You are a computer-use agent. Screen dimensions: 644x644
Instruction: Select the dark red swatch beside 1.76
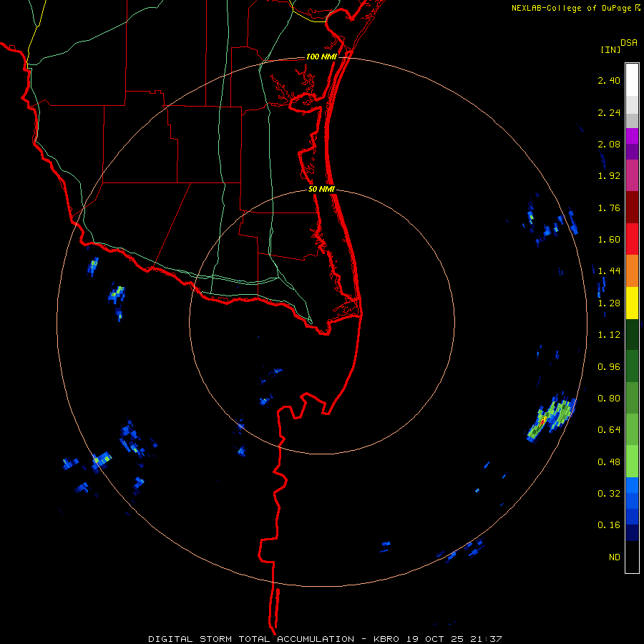[632, 208]
